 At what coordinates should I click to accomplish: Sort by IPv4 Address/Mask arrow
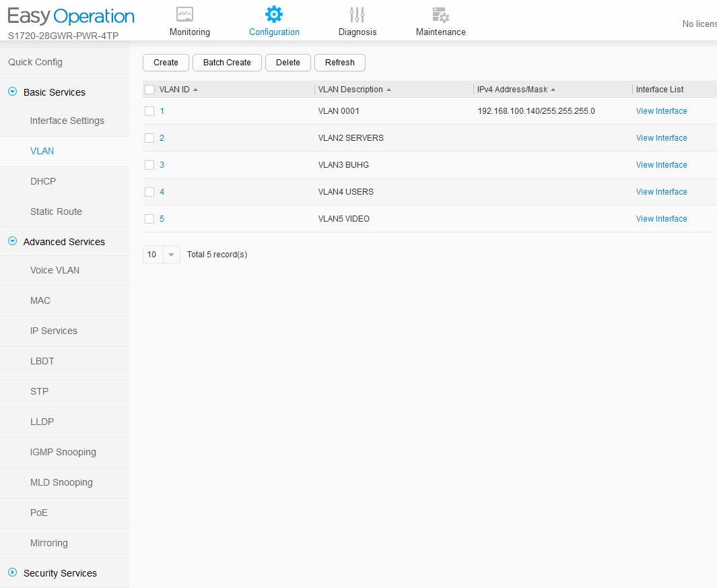click(x=553, y=90)
